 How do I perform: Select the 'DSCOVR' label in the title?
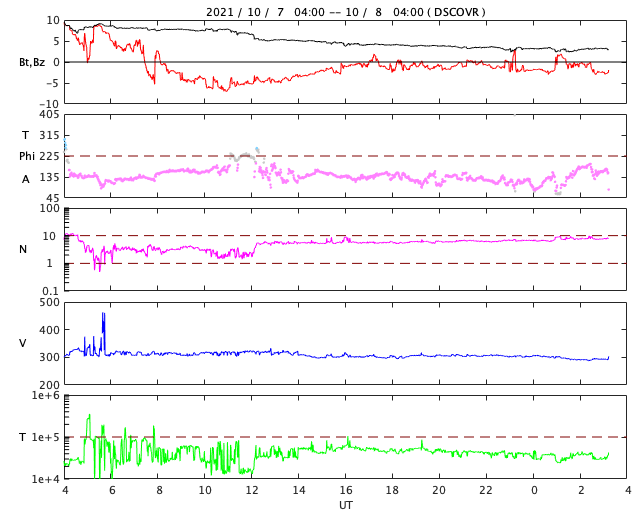pyautogui.click(x=456, y=12)
